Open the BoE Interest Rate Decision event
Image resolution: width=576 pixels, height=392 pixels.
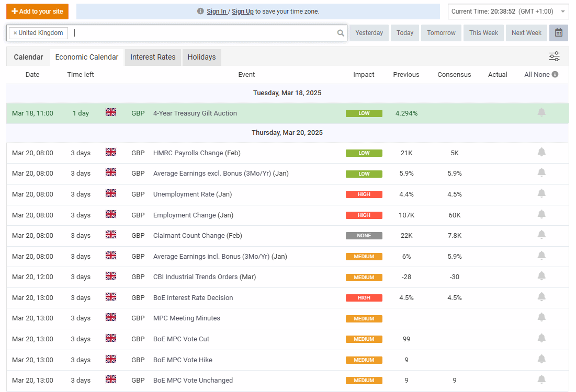point(193,298)
